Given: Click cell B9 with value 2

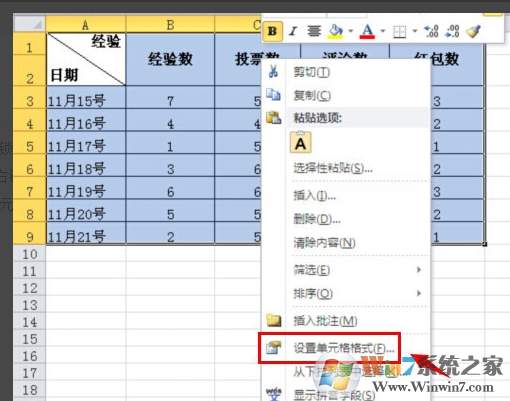Looking at the screenshot, I should click(170, 233).
